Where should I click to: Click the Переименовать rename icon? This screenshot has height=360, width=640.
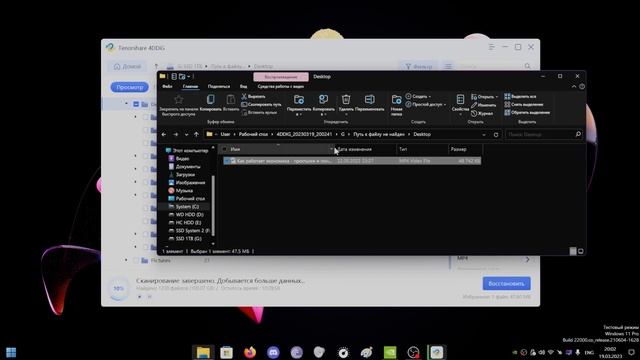point(369,99)
